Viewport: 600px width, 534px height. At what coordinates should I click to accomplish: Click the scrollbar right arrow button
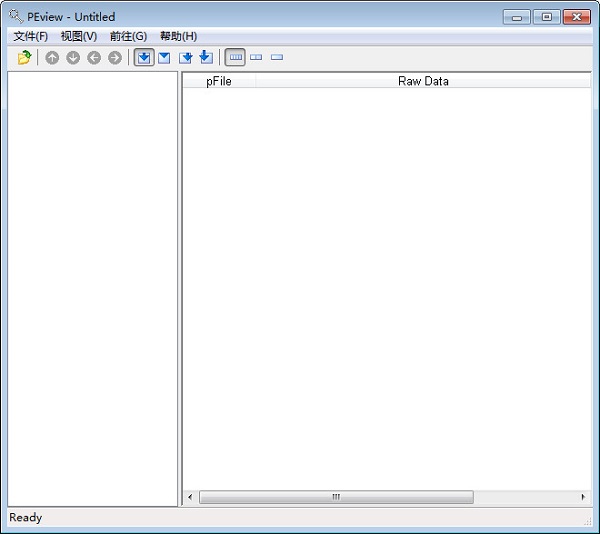(x=583, y=497)
